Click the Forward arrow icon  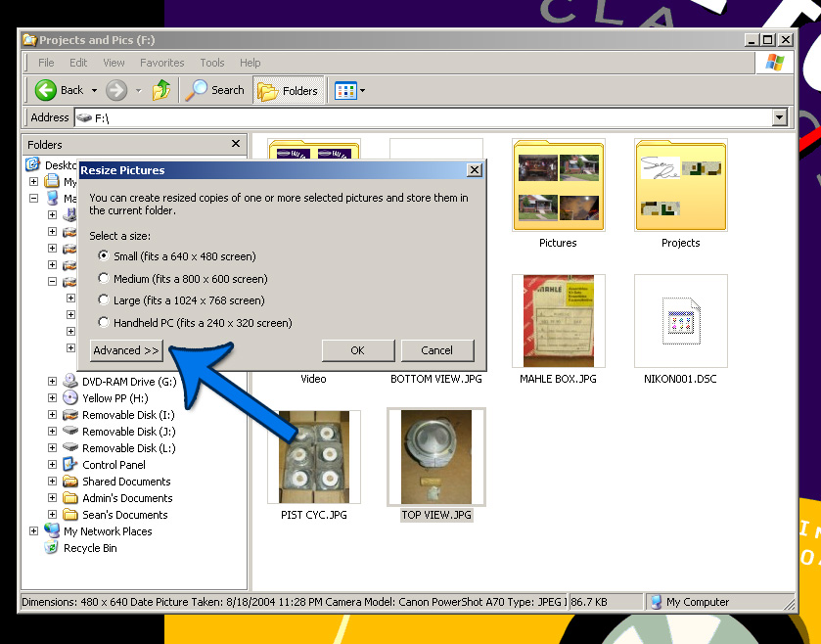[116, 90]
